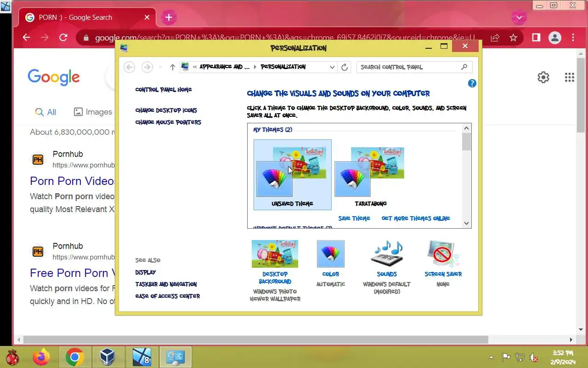The height and width of the screenshot is (368, 588).
Task: Click Chrome's forward arrow button
Action: [x=45, y=38]
